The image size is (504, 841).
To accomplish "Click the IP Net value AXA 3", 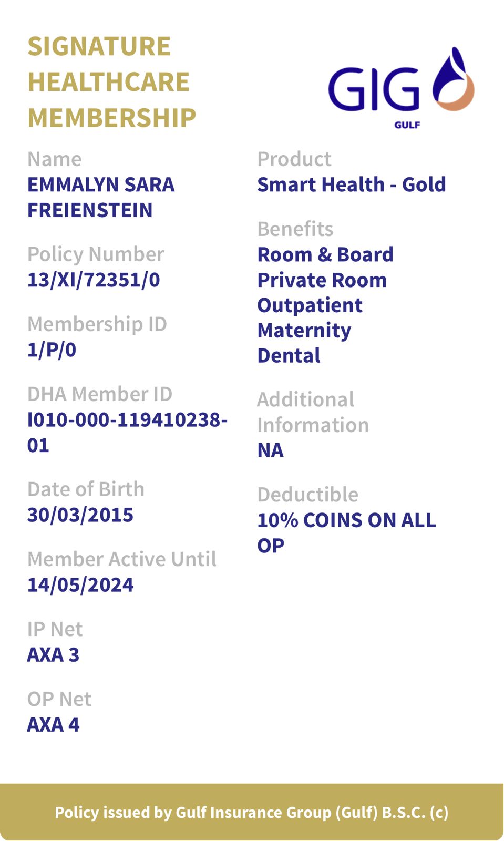I will [53, 654].
